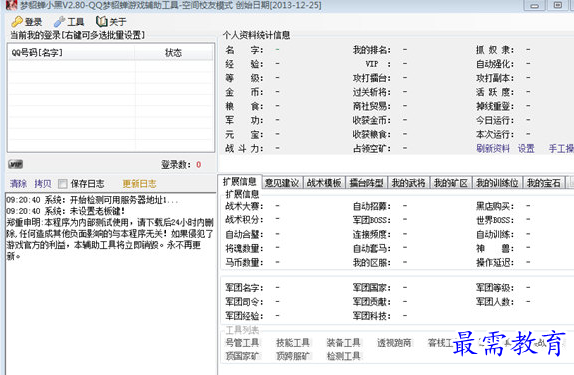Click the 今日运行 label

click(495, 120)
